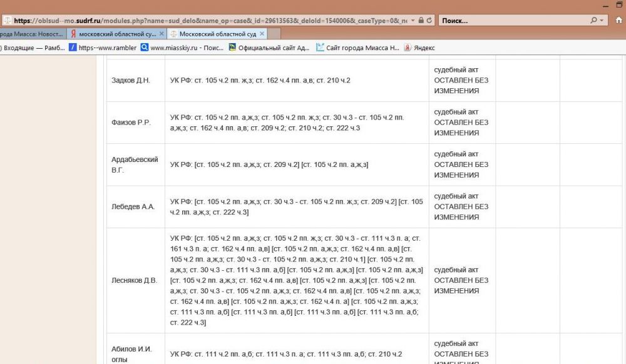Close the Yandex "московский областной су..." tab
The width and height of the screenshot is (626, 364).
[162, 34]
